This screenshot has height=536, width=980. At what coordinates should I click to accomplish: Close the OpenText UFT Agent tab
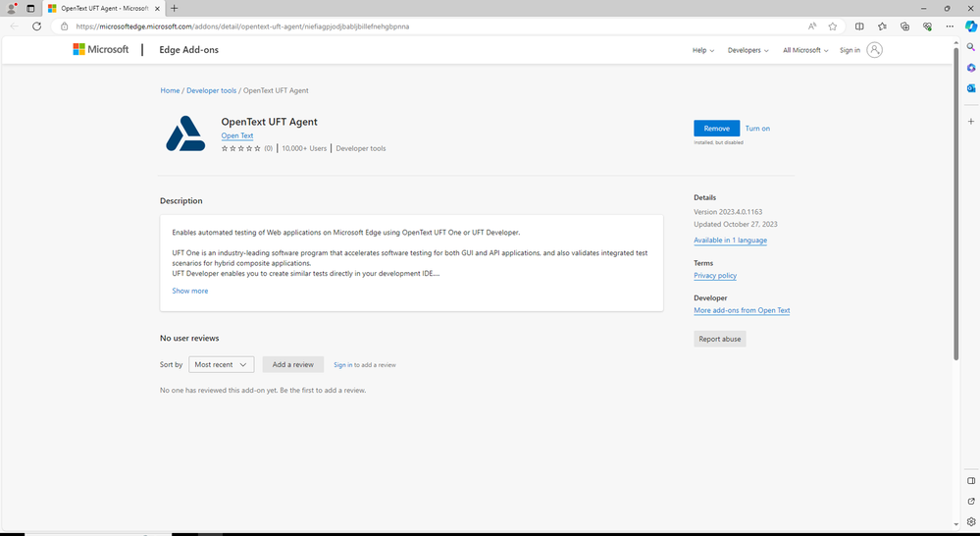[157, 8]
